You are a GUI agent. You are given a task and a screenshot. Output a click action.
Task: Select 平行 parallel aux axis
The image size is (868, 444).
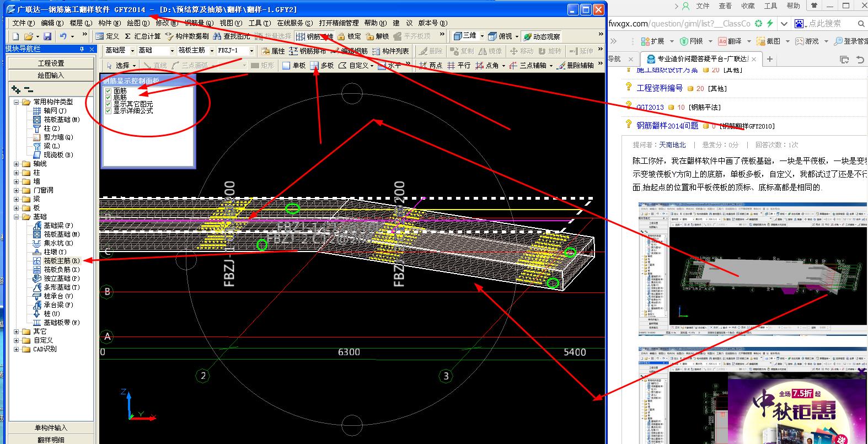click(x=459, y=65)
